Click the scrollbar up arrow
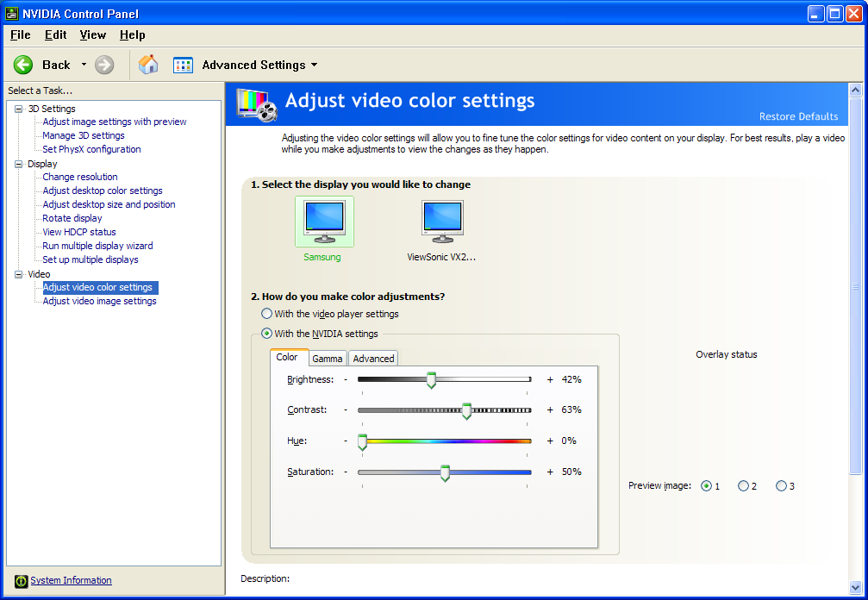The width and height of the screenshot is (868, 600). pos(855,90)
